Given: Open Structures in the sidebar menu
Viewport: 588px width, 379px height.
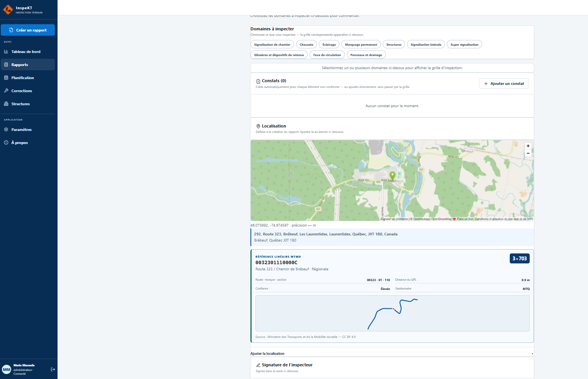Looking at the screenshot, I should tap(28, 104).
